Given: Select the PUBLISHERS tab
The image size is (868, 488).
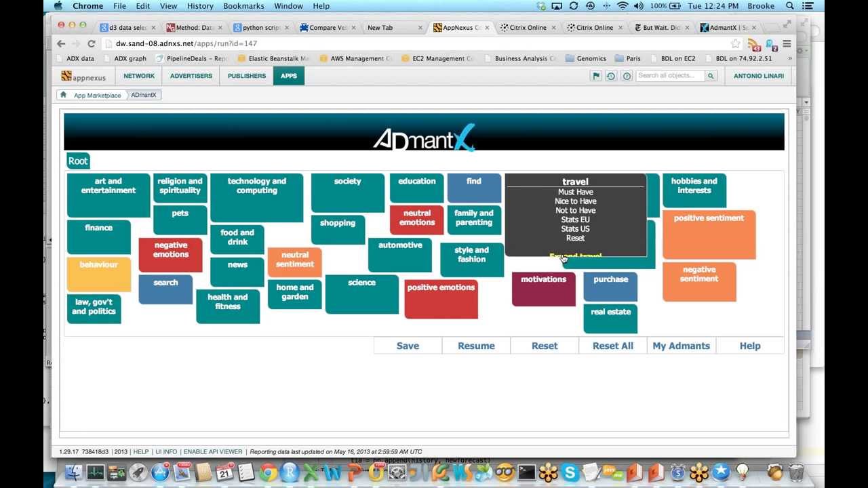Looking at the screenshot, I should click(x=247, y=76).
